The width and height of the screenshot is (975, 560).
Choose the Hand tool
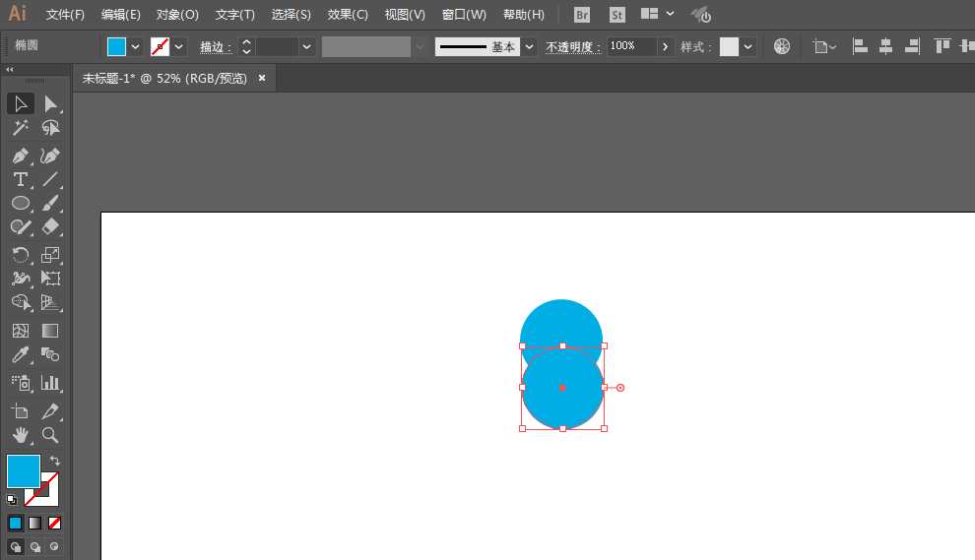(x=21, y=435)
